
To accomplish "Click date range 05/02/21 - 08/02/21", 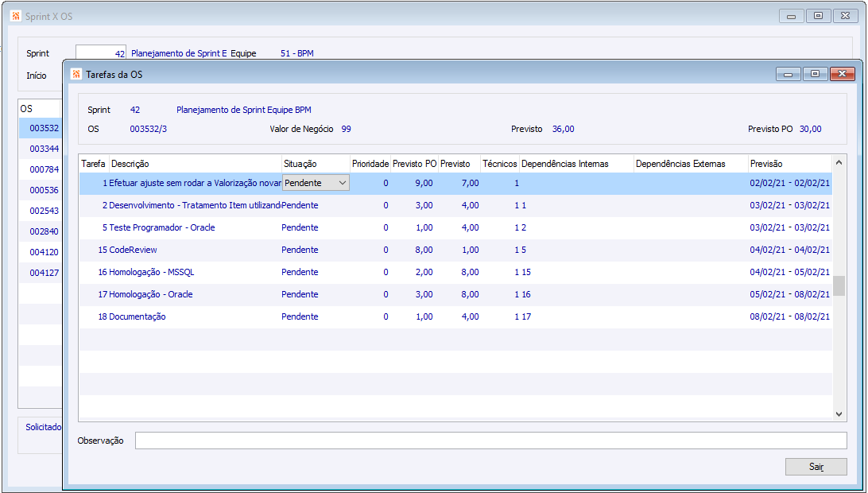I will click(790, 294).
